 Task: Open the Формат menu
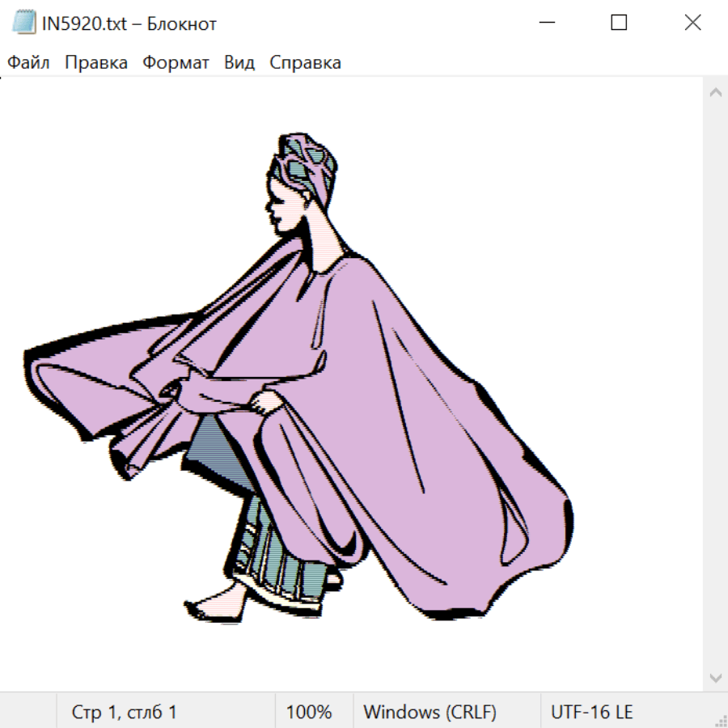(176, 63)
